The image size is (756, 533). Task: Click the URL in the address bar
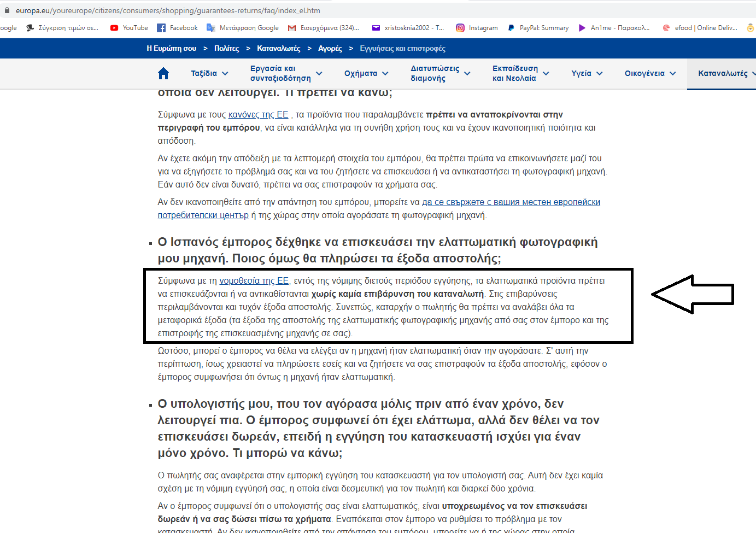[168, 10]
